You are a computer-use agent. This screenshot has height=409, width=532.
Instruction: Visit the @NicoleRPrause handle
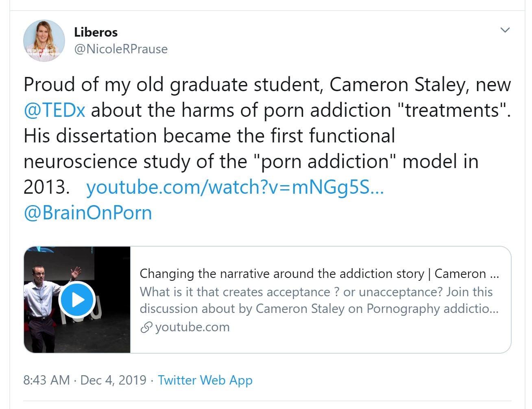[121, 49]
